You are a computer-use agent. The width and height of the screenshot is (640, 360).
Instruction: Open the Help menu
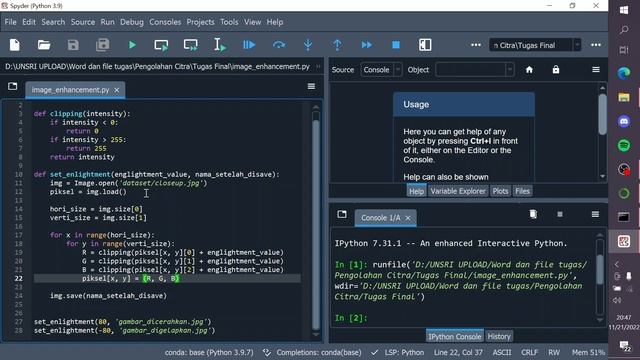point(275,22)
